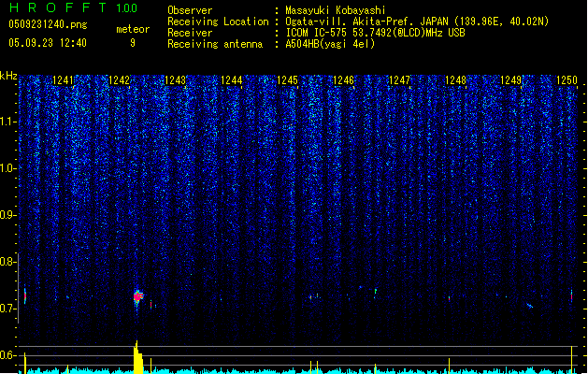Viewport: 588px width, 374px height.
Task: Click the 1.0 kHz axis label
Action: 7,168
